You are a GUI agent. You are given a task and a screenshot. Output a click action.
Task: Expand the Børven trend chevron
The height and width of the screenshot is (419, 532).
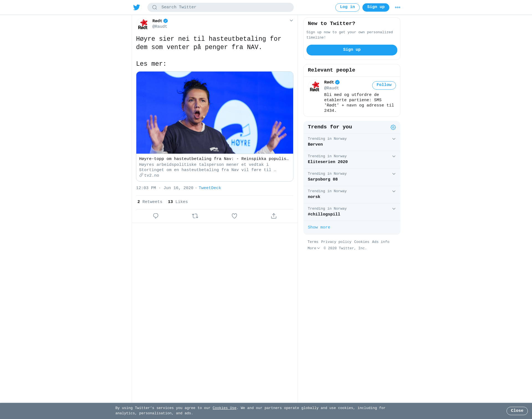pyautogui.click(x=394, y=139)
